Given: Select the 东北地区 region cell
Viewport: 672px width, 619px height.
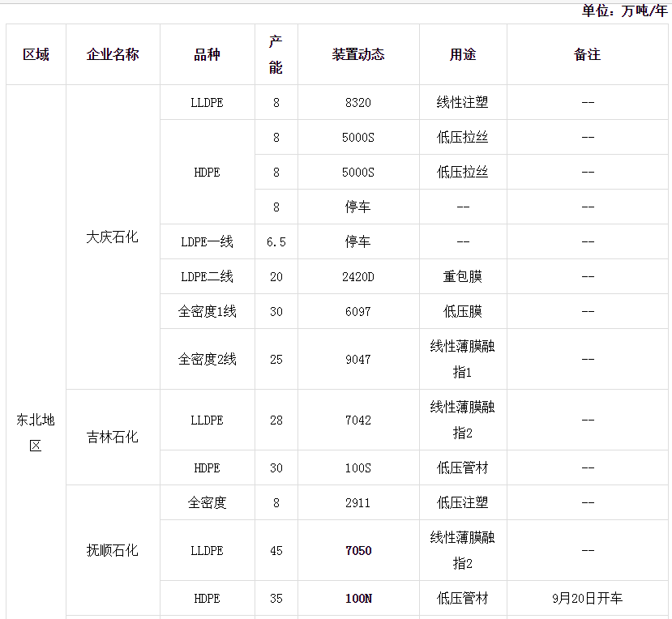Looking at the screenshot, I should (x=36, y=433).
